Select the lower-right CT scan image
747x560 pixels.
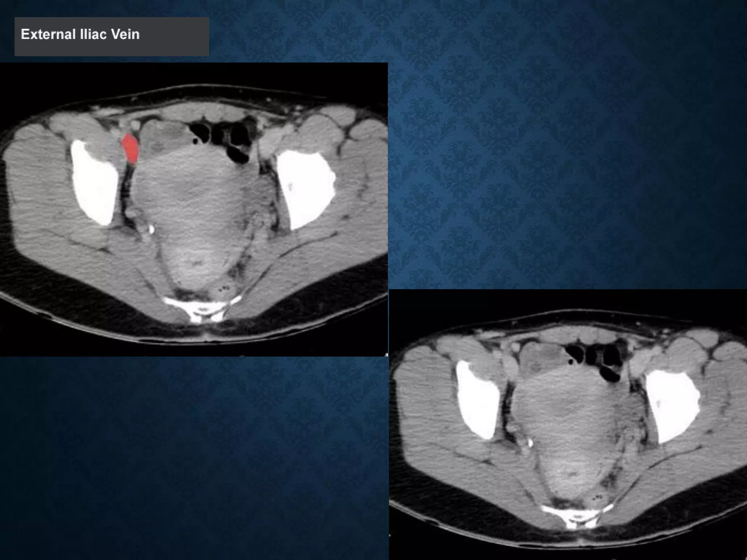click(567, 425)
